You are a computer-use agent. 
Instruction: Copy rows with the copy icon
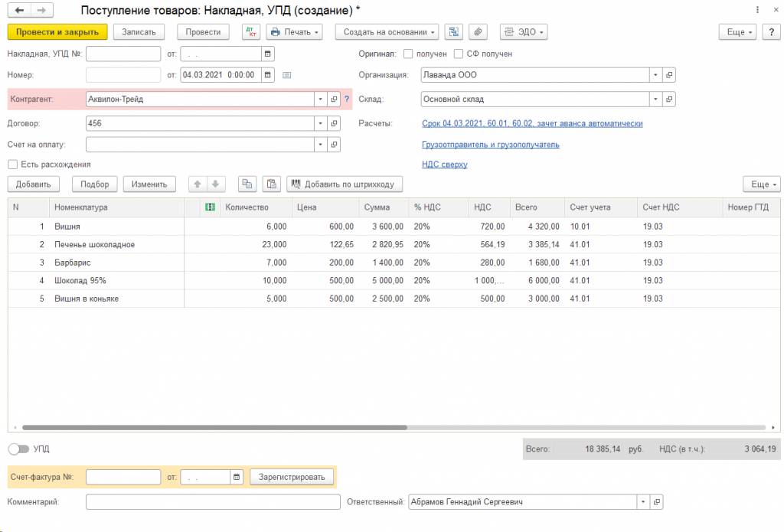click(247, 184)
